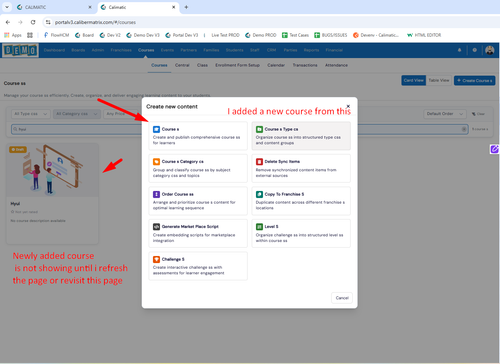Open the tab search dropdown arrow
500x364 pixels.
click(x=7, y=7)
